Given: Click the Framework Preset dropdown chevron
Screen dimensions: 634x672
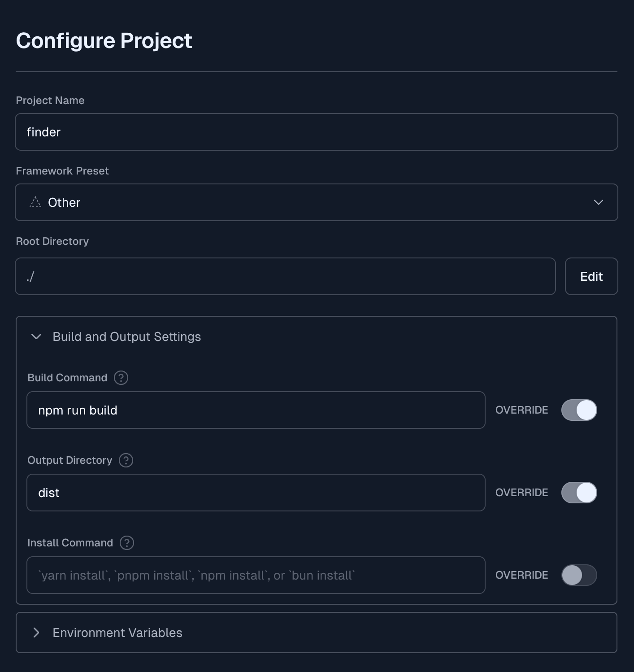Looking at the screenshot, I should tap(598, 202).
